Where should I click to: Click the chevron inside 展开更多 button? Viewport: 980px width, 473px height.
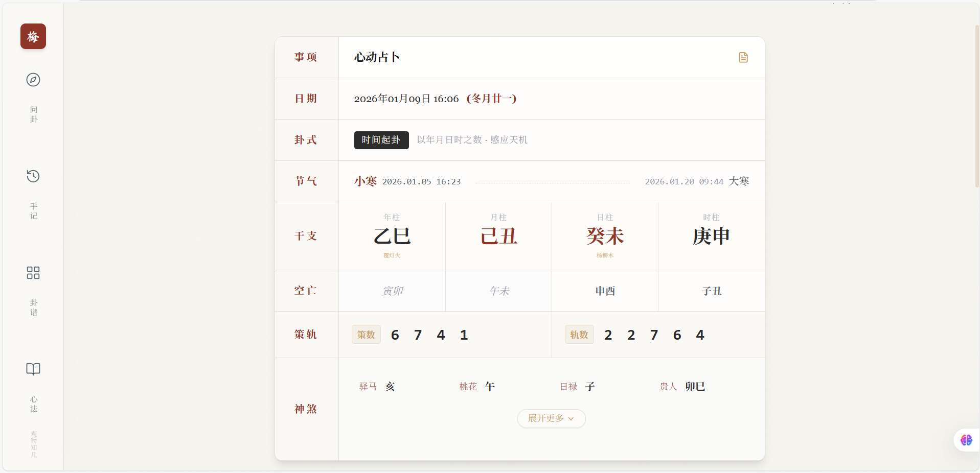click(x=571, y=419)
